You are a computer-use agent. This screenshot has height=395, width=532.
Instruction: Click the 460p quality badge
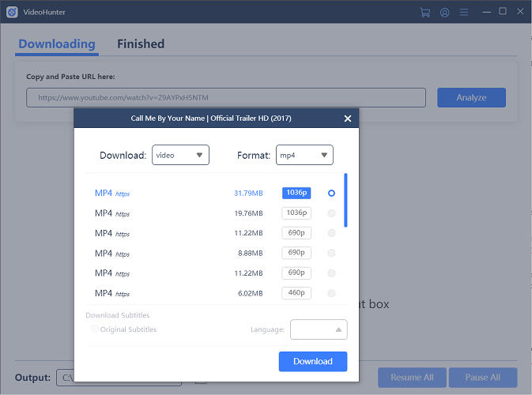point(296,293)
